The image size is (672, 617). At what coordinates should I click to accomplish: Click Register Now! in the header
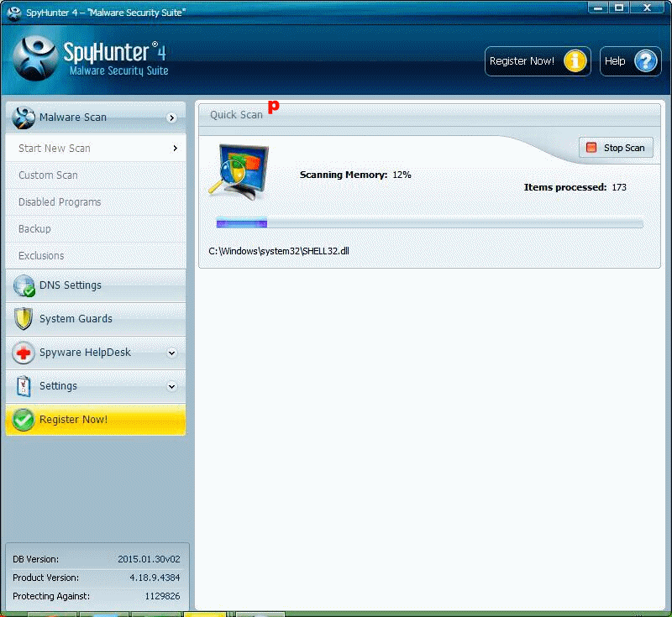(x=538, y=61)
